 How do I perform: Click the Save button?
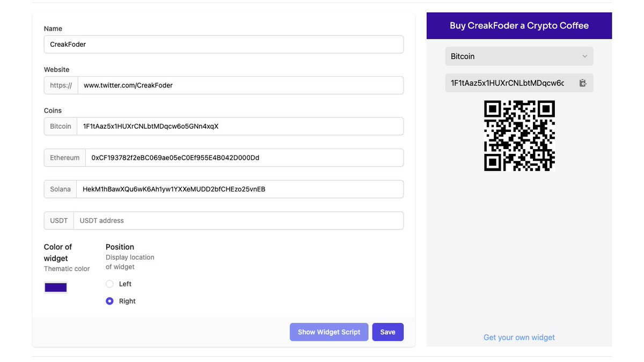[387, 332]
